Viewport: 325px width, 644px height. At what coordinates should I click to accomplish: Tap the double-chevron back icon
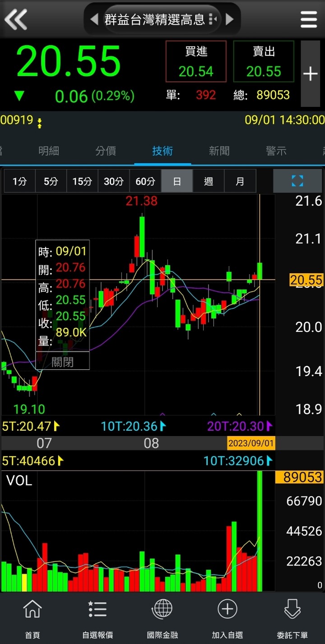(x=16, y=19)
